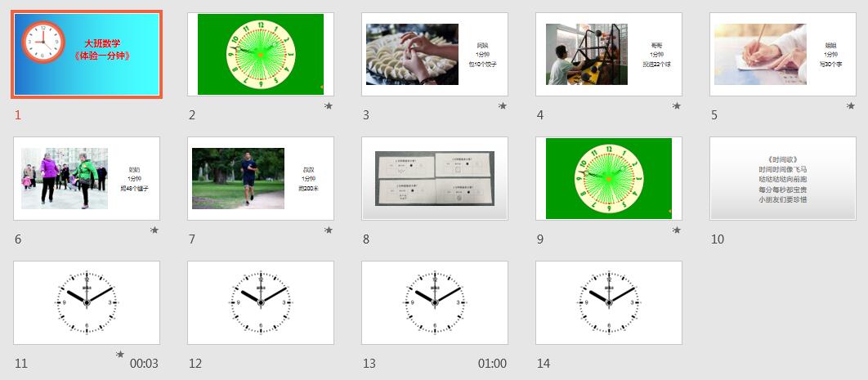The width and height of the screenshot is (868, 380).
Task: Select the shuttlecock-kicking photo slide 6
Action: [x=87, y=178]
